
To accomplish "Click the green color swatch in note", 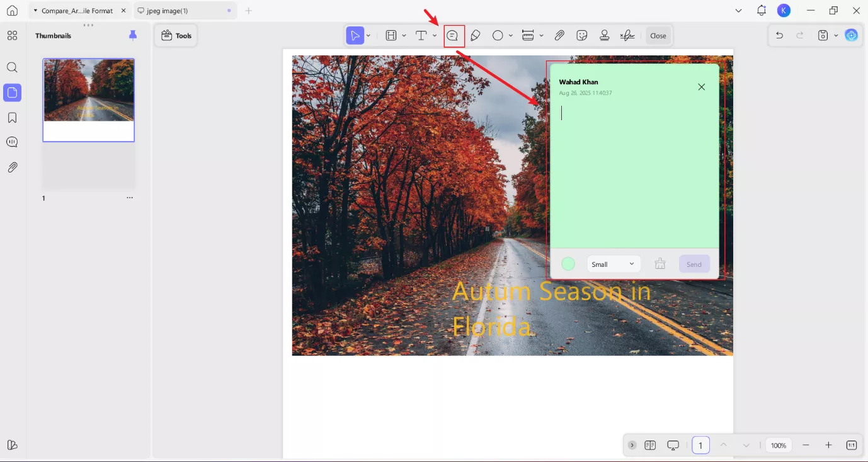I will coord(568,264).
